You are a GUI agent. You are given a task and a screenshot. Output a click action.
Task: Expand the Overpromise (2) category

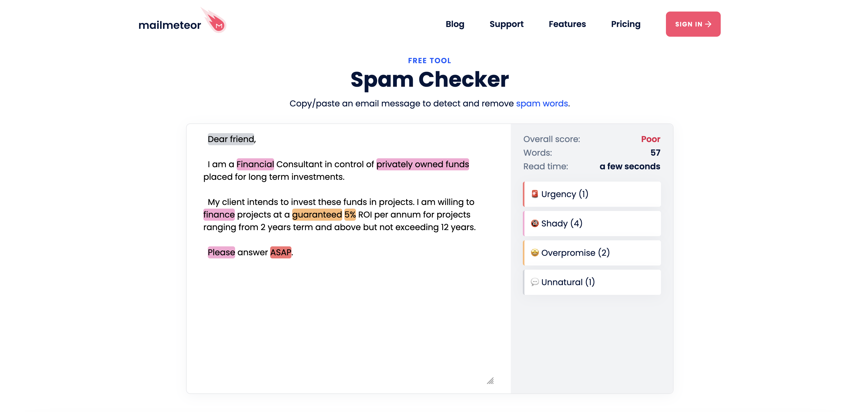(x=592, y=253)
